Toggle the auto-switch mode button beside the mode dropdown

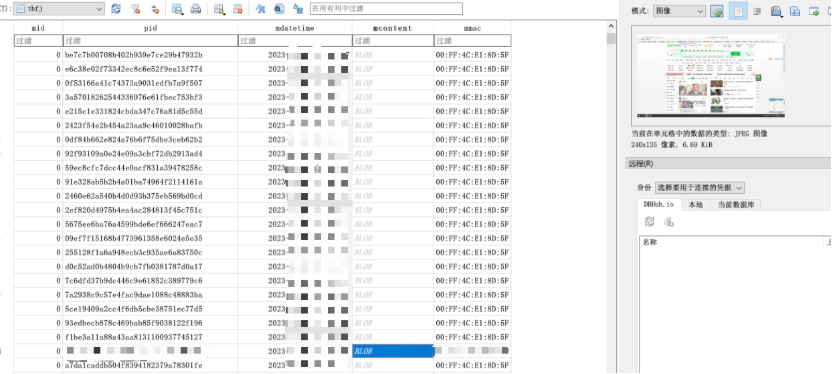click(717, 11)
